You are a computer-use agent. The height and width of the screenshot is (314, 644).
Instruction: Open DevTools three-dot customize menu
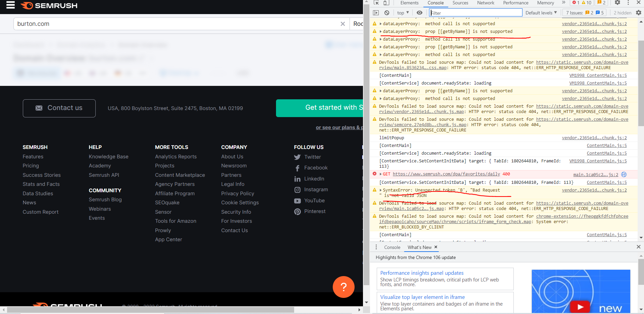tap(628, 3)
